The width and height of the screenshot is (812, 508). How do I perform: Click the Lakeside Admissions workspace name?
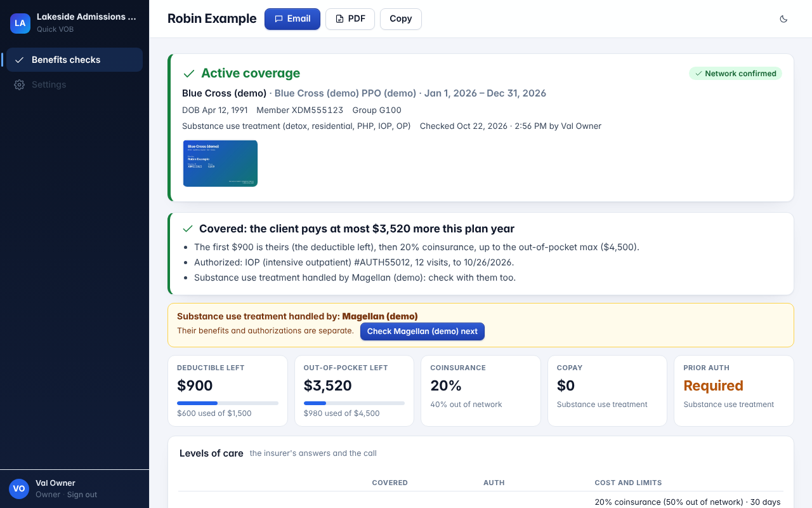(86, 17)
